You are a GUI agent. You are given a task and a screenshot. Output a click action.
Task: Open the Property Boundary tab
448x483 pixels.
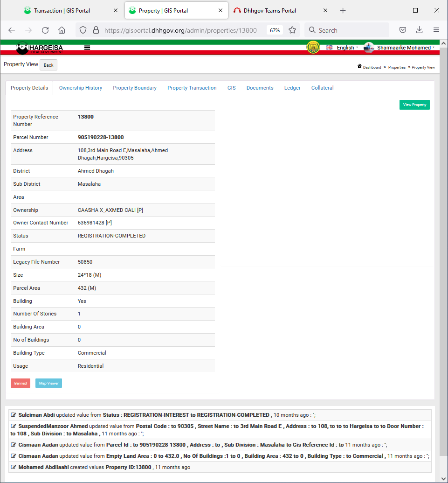pos(135,88)
